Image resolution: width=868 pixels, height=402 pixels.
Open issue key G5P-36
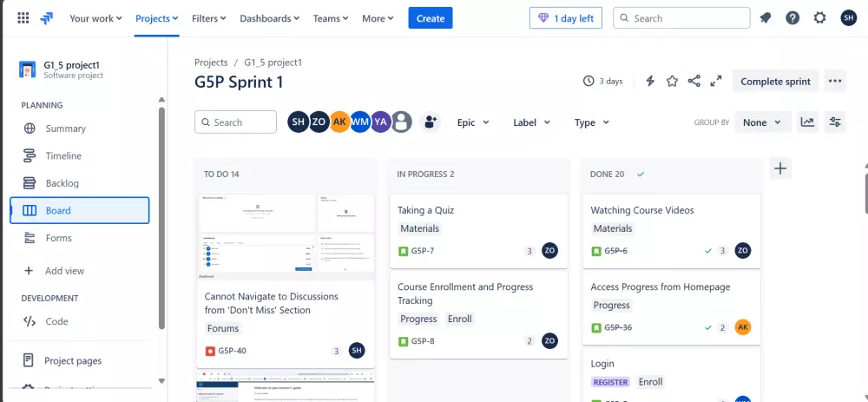(x=618, y=327)
